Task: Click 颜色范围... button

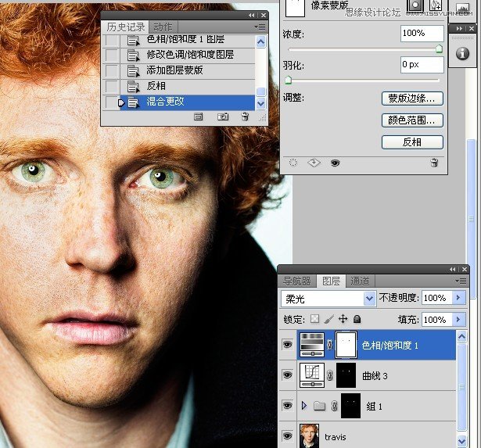Action: [x=412, y=120]
